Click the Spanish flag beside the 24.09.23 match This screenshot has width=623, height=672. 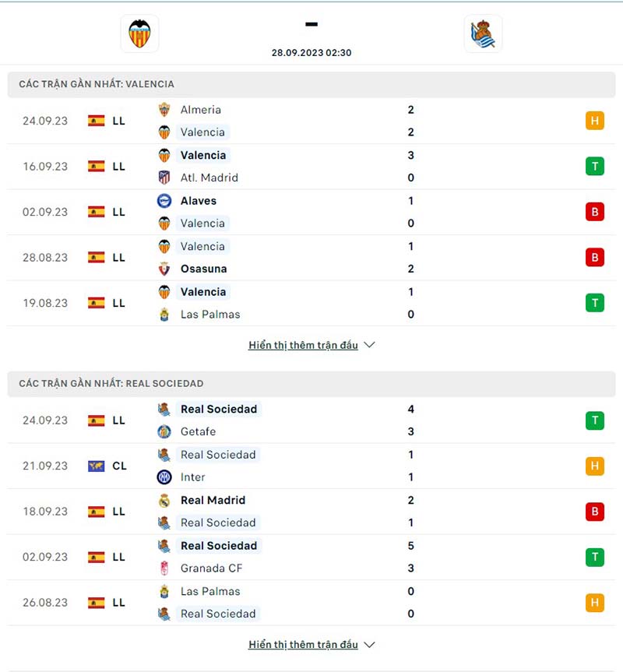(96, 121)
